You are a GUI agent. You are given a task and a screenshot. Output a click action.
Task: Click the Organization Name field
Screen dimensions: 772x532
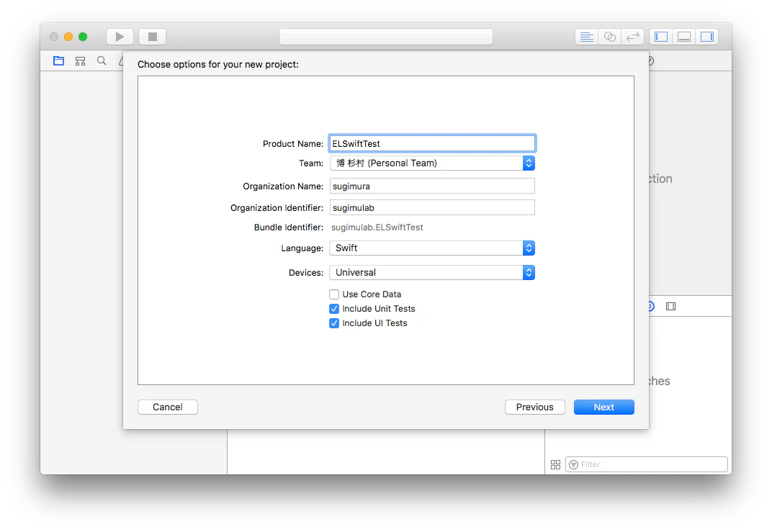432,186
